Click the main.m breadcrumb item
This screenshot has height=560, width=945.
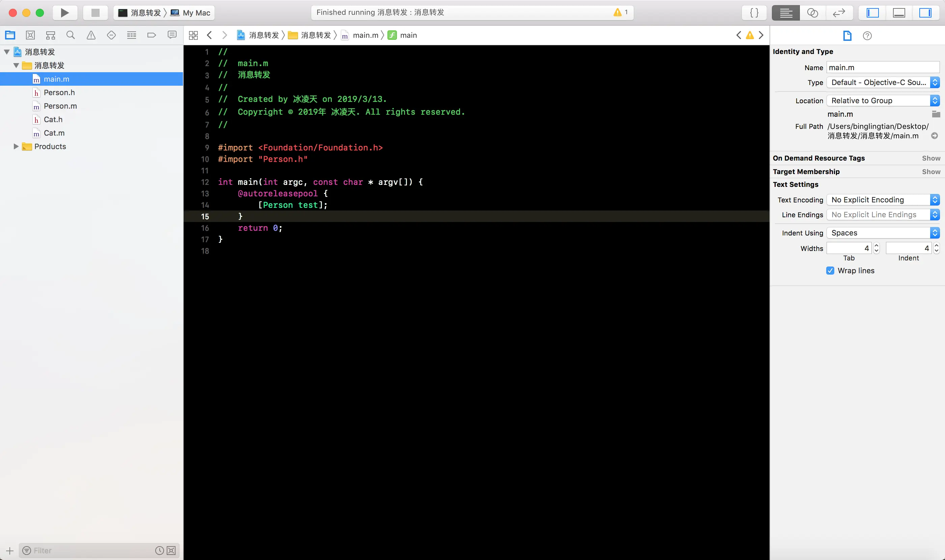365,35
